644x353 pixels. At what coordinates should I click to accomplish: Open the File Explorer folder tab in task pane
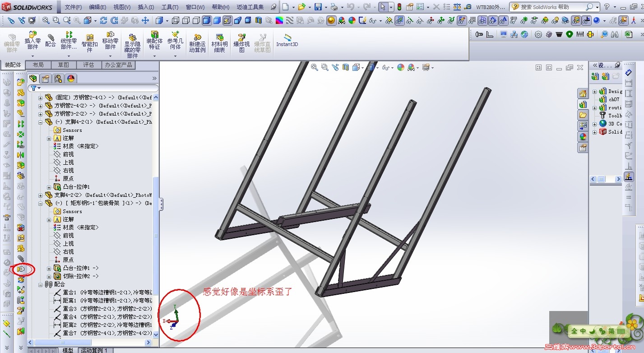(583, 115)
